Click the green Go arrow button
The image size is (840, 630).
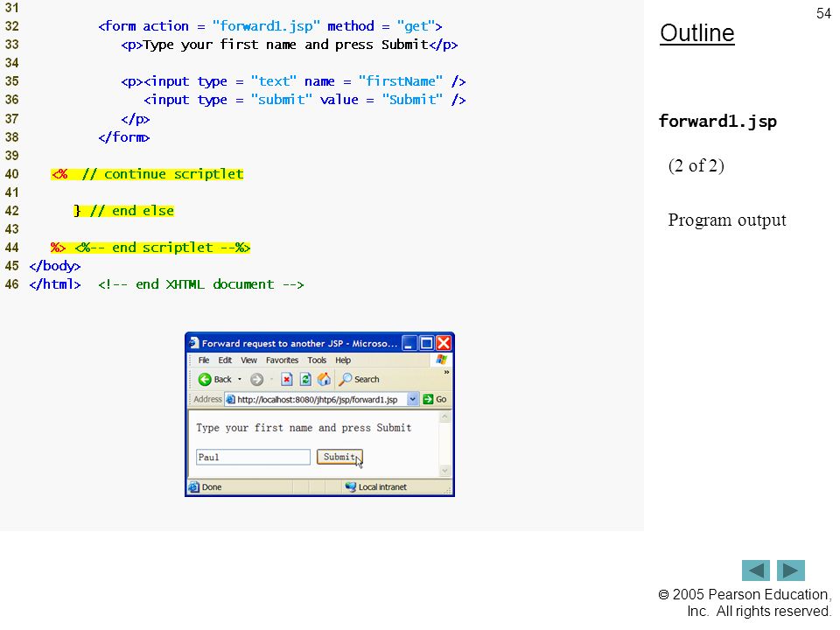pos(428,399)
